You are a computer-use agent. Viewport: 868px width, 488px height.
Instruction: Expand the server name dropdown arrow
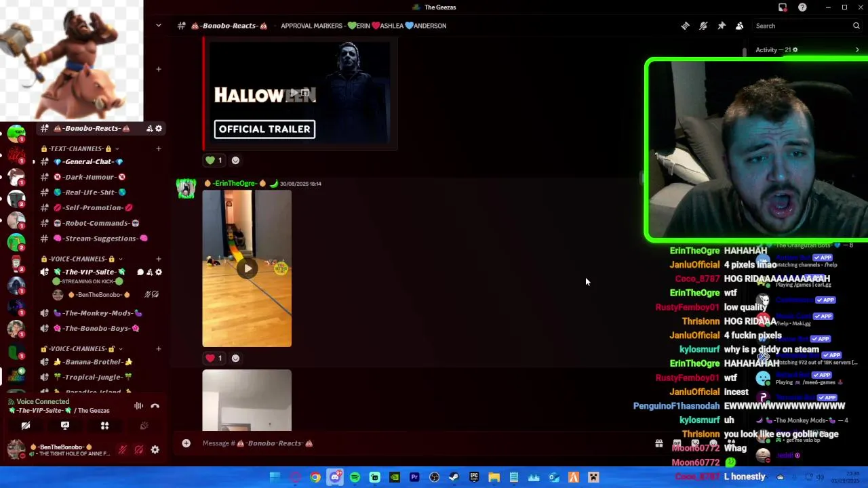(159, 26)
